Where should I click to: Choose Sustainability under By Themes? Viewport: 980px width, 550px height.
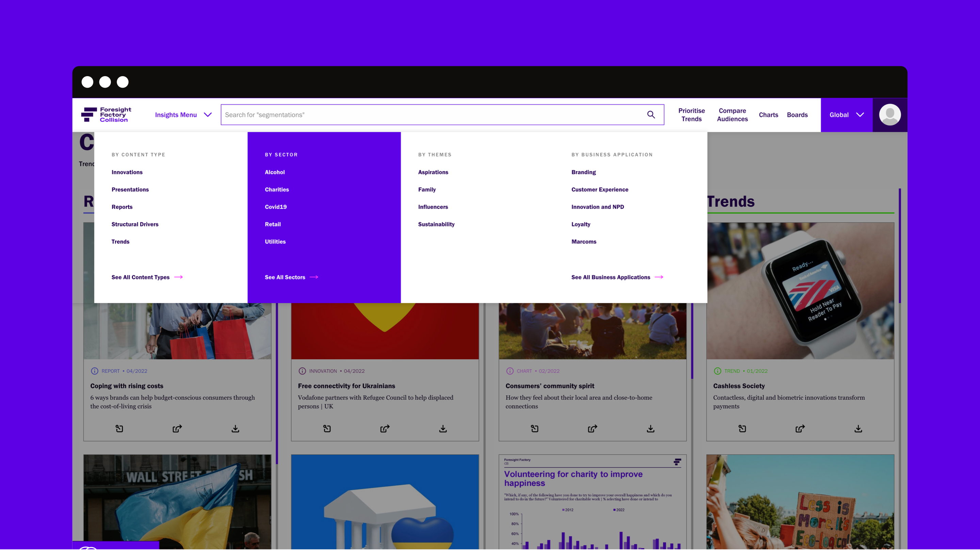click(x=436, y=224)
